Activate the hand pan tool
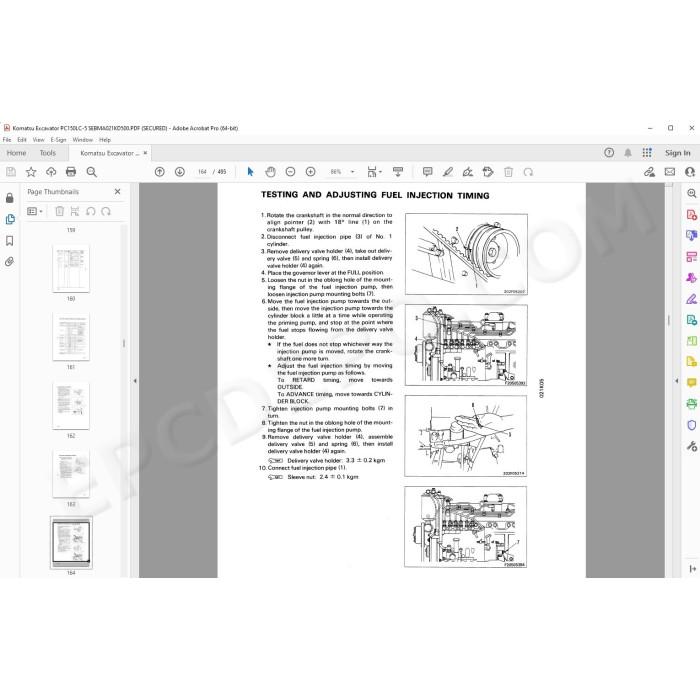The height and width of the screenshot is (700, 700). click(271, 172)
